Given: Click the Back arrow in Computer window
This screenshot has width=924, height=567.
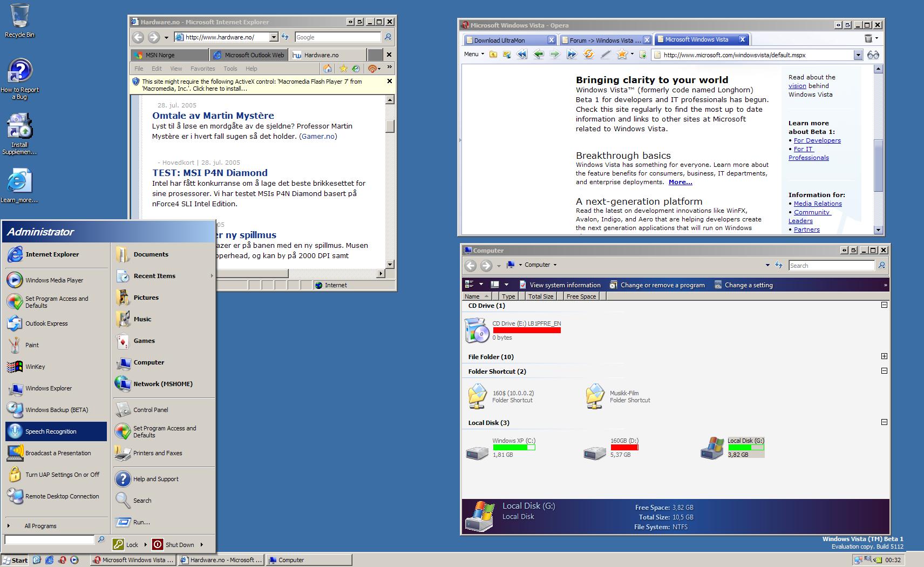Looking at the screenshot, I should tap(471, 265).
